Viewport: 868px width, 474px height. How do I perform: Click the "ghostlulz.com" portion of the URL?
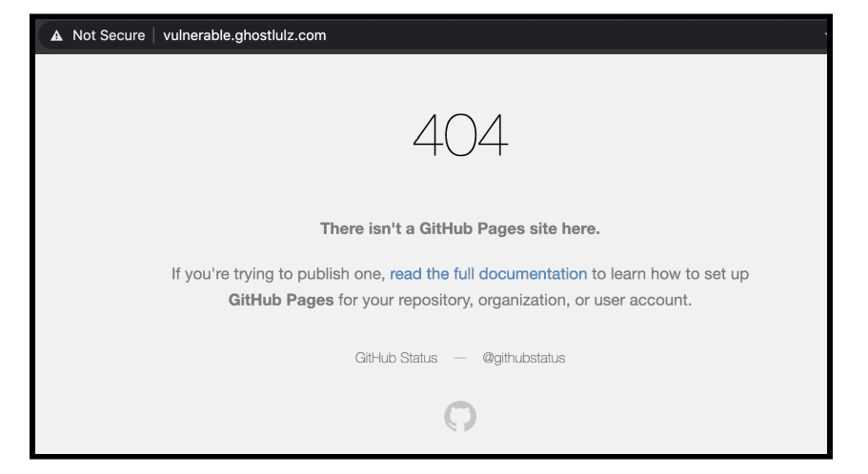coord(281,35)
